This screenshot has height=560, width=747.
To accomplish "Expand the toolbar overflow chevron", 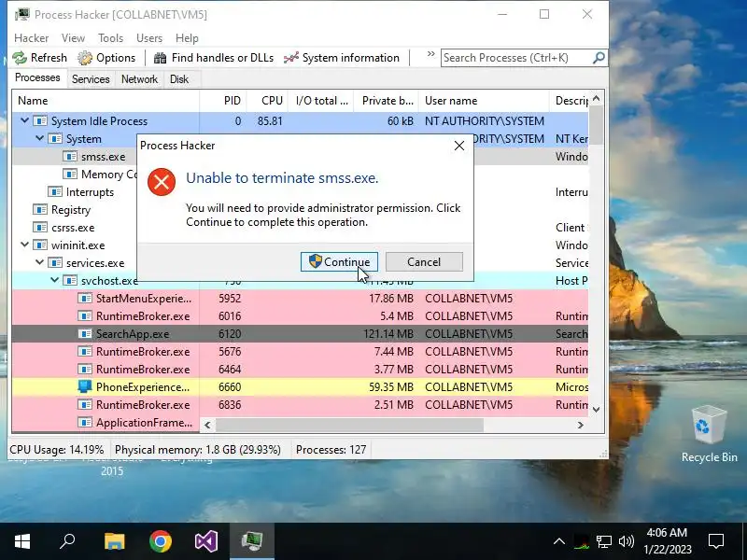I will 430,54.
